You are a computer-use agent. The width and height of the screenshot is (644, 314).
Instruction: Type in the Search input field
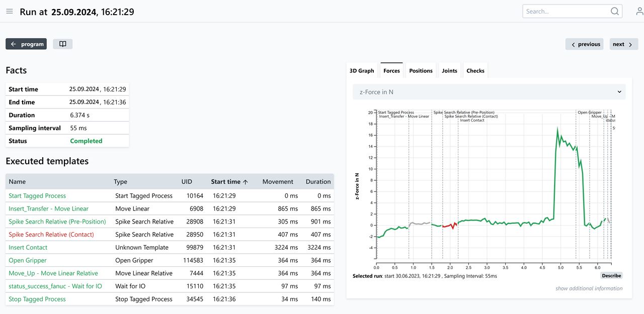(566, 11)
